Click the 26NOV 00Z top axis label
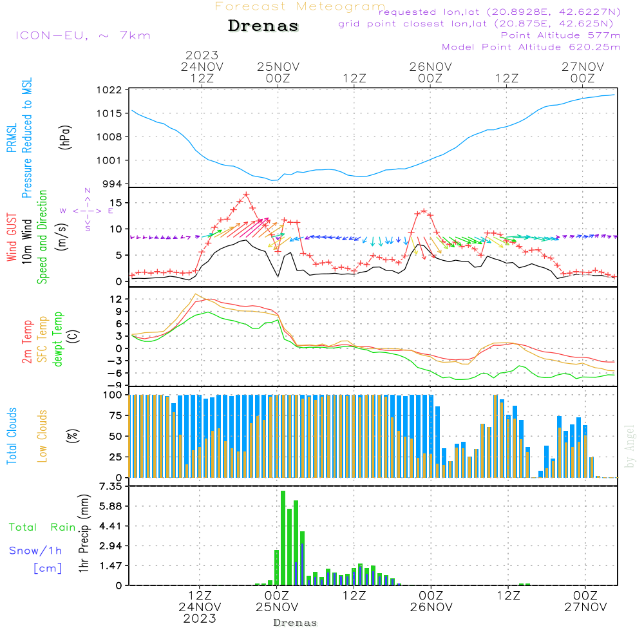Screen dimensions: 644x644 430,72
